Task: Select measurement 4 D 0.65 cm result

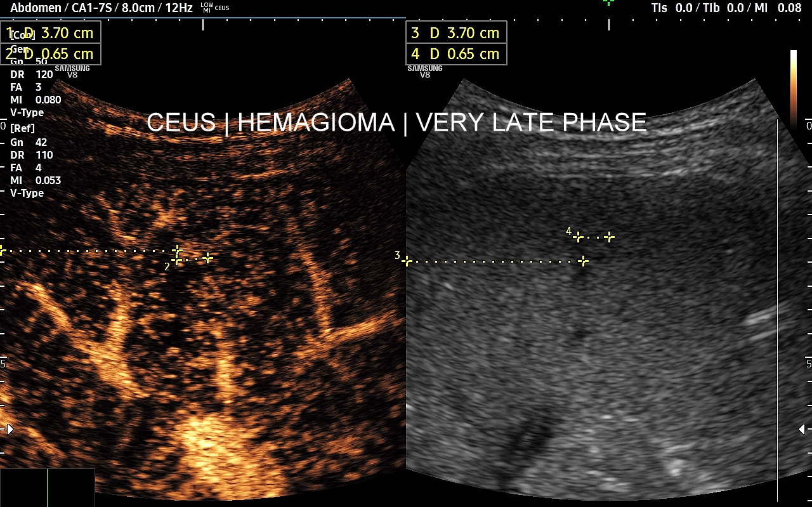Action: pos(456,54)
